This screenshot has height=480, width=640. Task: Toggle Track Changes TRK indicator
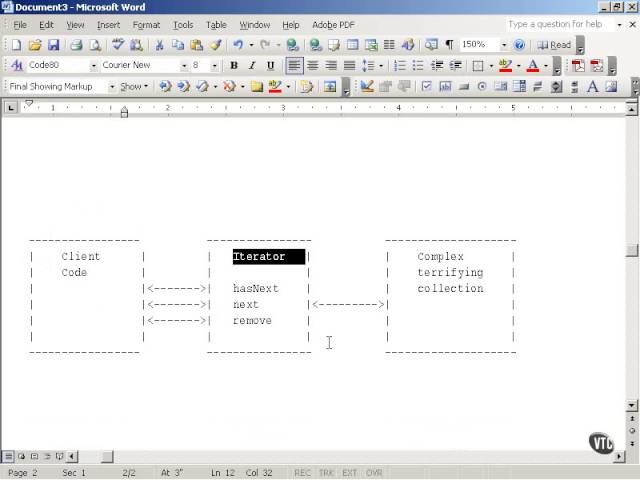[326, 473]
